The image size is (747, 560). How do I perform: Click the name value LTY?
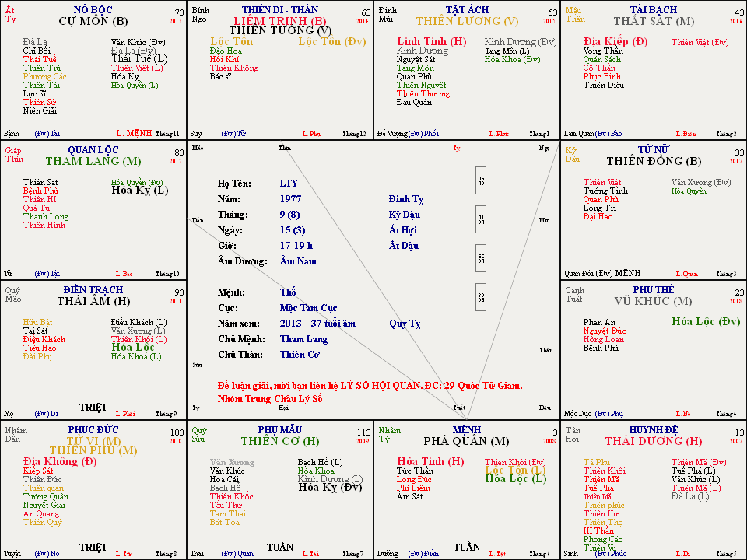[289, 184]
